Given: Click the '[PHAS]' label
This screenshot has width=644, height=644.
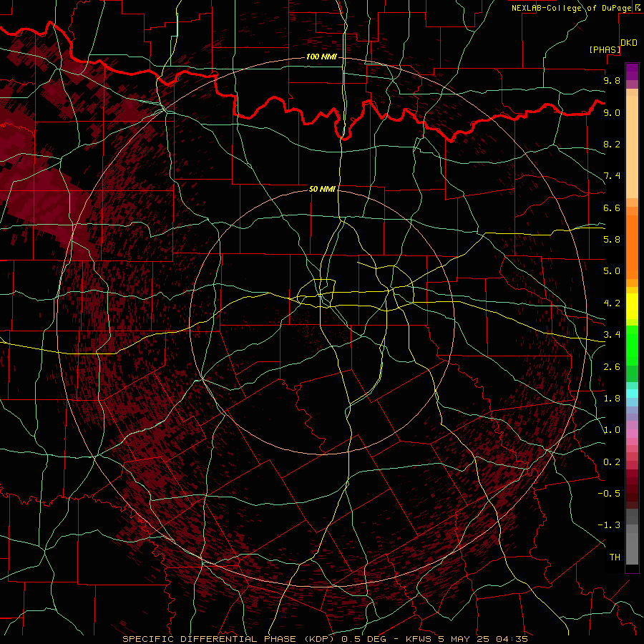Looking at the screenshot, I should [605, 50].
